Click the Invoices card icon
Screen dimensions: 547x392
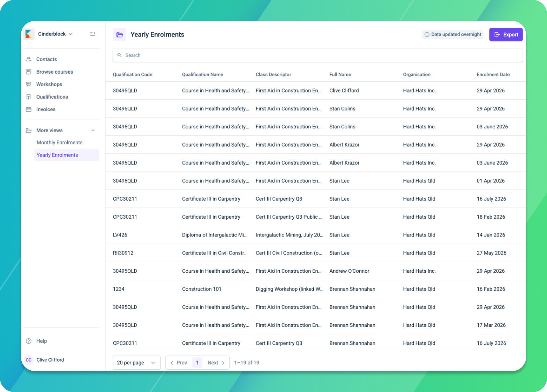(x=29, y=110)
